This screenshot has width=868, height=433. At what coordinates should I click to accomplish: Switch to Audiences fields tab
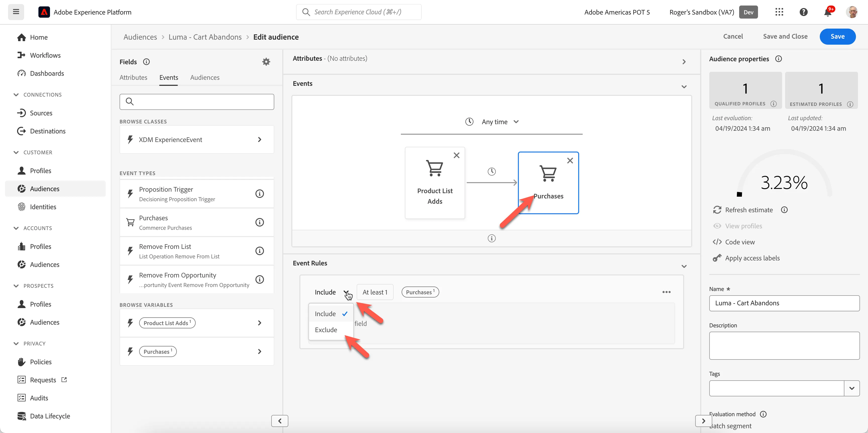point(204,77)
